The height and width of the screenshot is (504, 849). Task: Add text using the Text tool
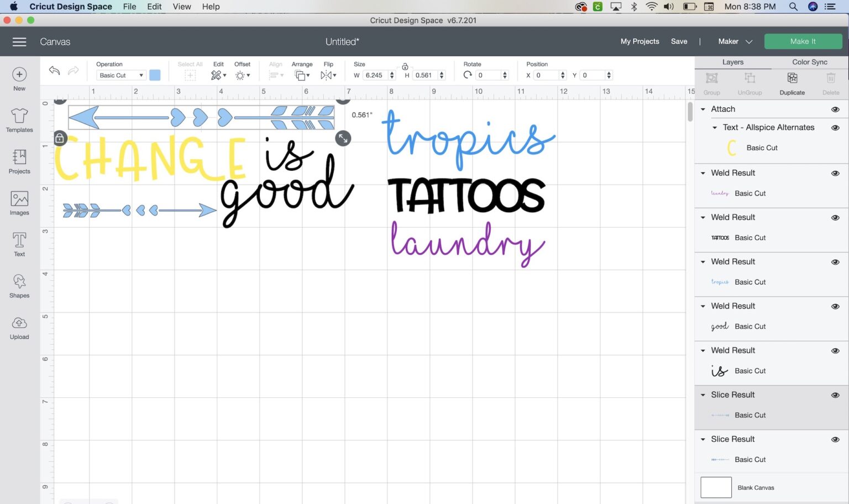click(x=19, y=244)
